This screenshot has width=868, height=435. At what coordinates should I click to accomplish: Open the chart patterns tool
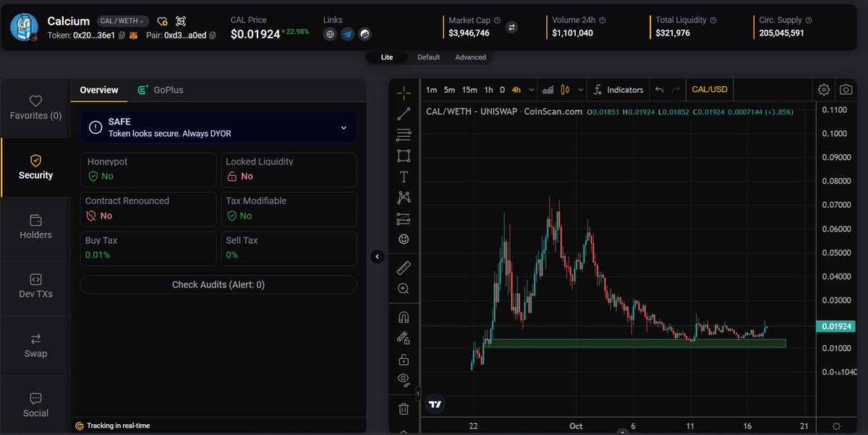[404, 197]
